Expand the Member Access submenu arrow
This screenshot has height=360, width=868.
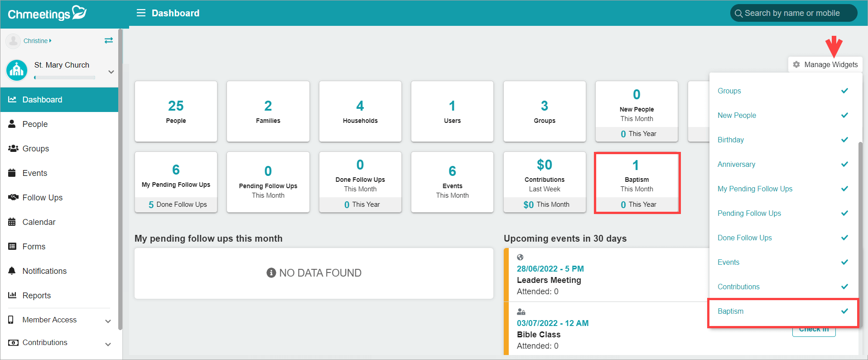[108, 321]
